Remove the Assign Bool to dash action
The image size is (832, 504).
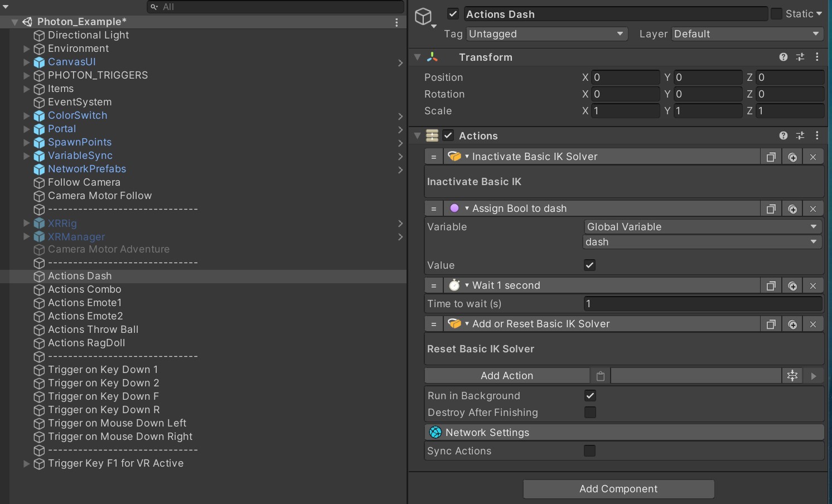(x=813, y=209)
